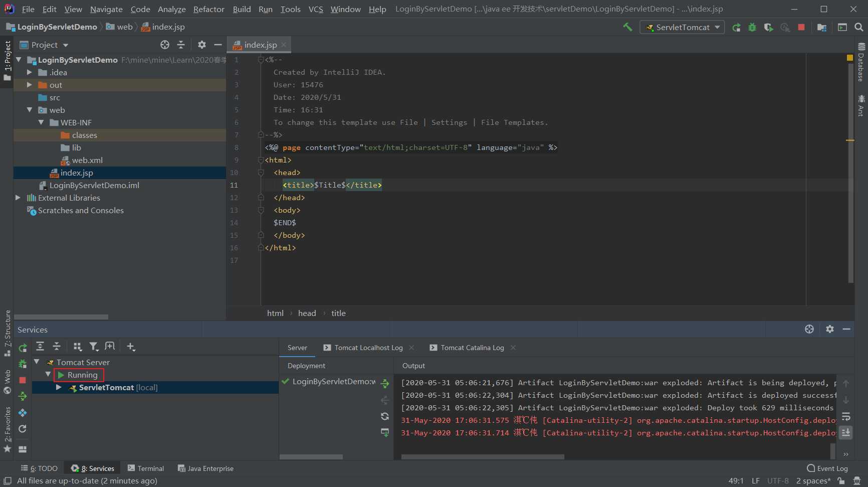
Task: Open the VCS menu
Action: [x=316, y=9]
